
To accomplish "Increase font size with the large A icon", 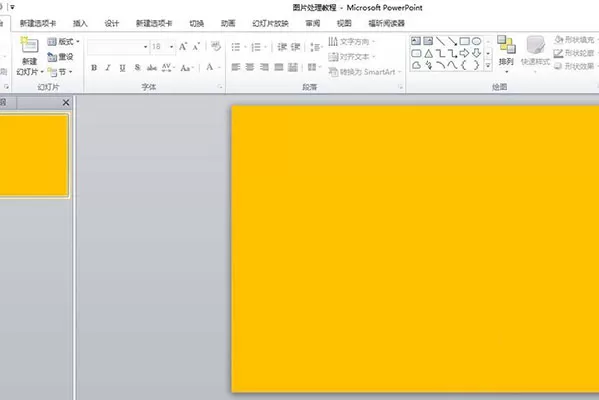I will (x=183, y=47).
